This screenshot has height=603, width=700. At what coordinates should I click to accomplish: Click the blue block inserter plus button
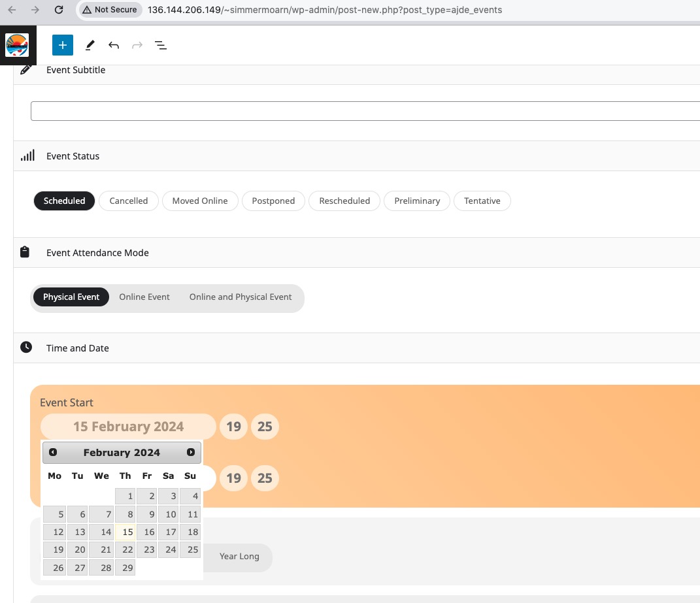coord(63,45)
